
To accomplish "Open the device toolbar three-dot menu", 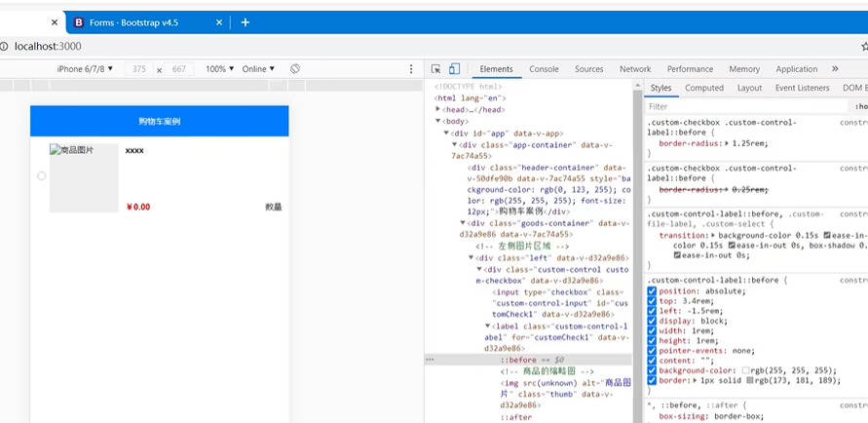I will (411, 69).
